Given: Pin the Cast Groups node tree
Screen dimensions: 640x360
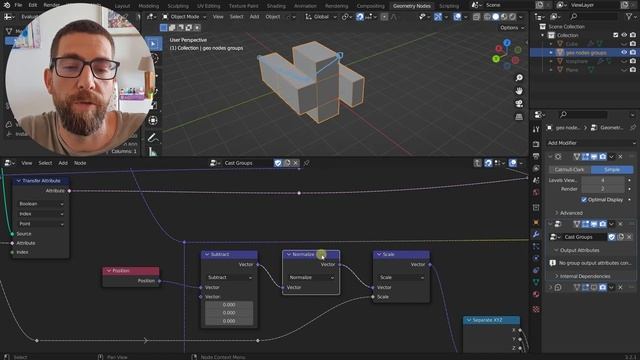Looking at the screenshot, I should tap(307, 163).
